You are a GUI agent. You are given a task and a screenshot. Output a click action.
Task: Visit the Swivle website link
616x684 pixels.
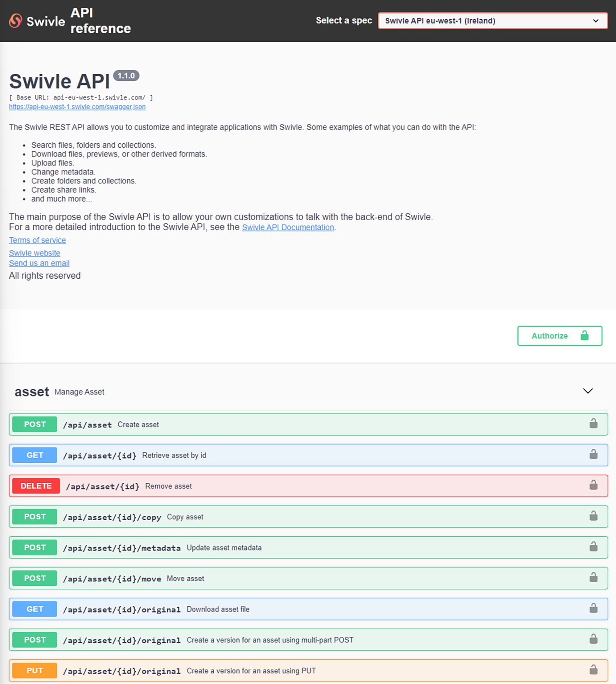click(x=34, y=253)
